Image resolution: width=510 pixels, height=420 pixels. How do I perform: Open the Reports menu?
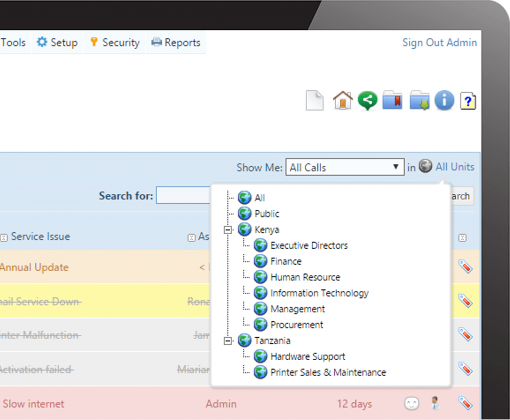tap(176, 42)
